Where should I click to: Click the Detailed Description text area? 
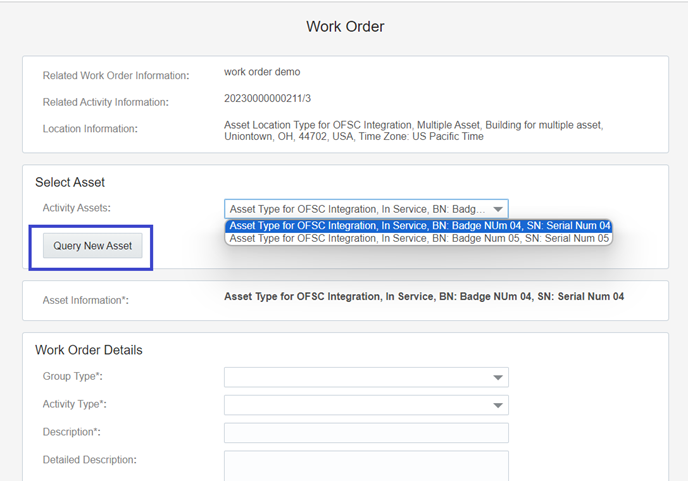[x=366, y=466]
